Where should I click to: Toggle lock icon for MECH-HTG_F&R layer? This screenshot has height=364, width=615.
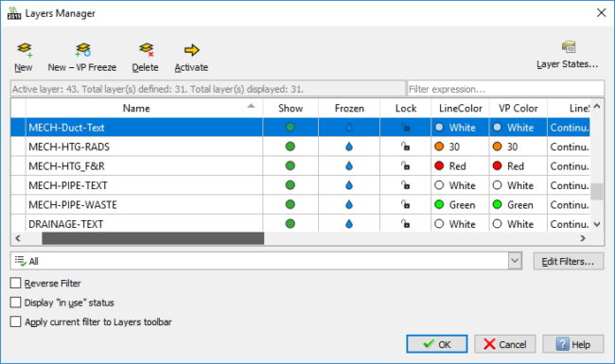pos(405,165)
